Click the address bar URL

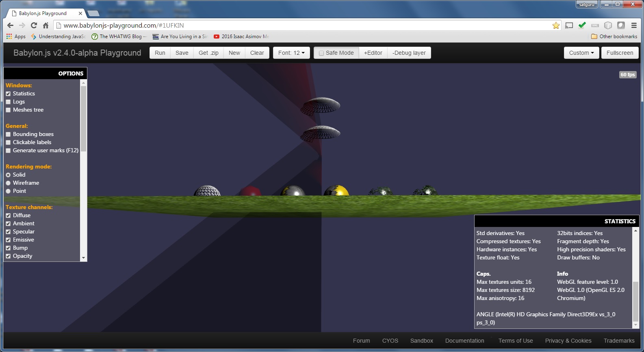(124, 25)
